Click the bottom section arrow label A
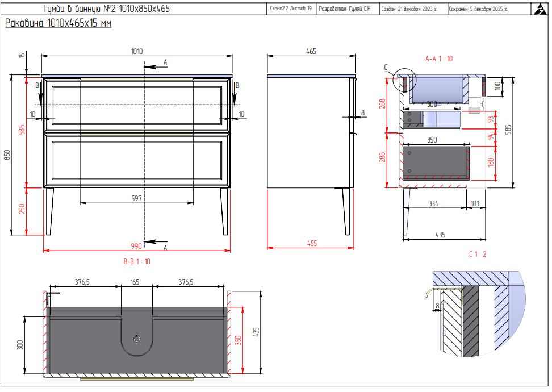Viewport: 552px width, 392px height. tap(165, 248)
